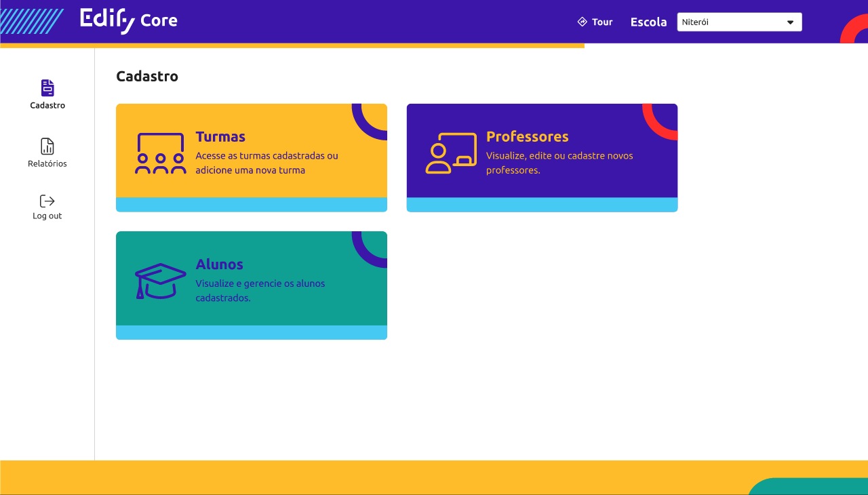Screen dimensions: 868x495
Task: Open the Alunos card title
Action: tap(220, 264)
